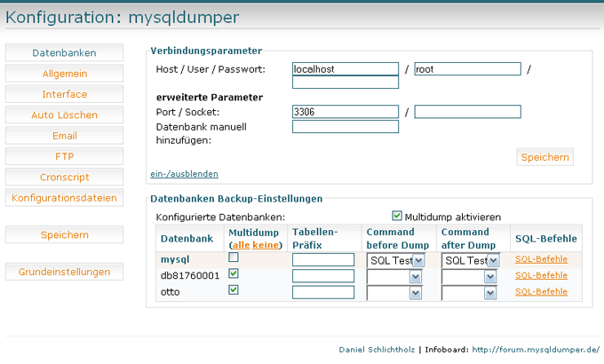This screenshot has width=604, height=364.
Task: Open Command after Dump dropdown for otto
Action: [x=469, y=293]
